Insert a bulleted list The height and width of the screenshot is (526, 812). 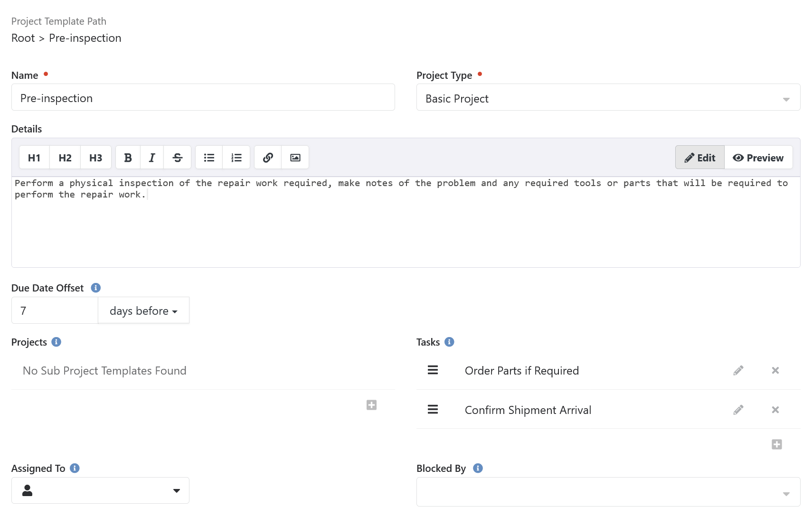click(x=209, y=158)
